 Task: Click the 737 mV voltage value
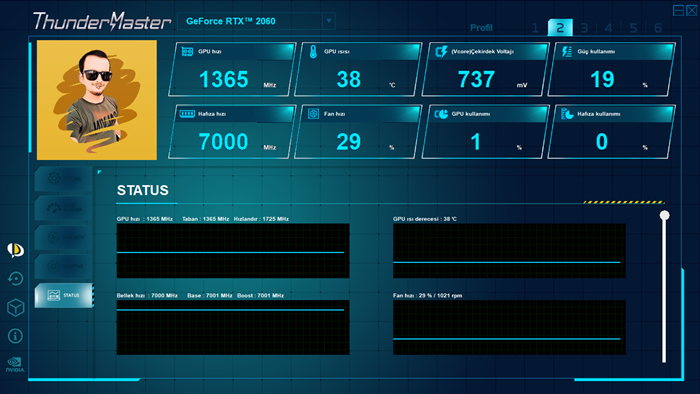476,79
